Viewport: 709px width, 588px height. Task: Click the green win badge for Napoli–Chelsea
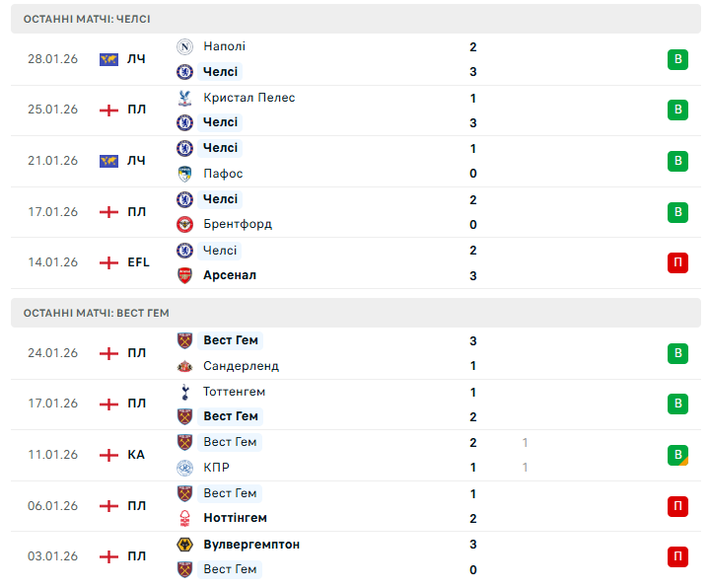pos(677,59)
